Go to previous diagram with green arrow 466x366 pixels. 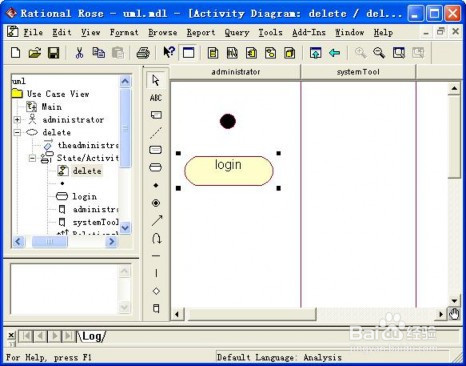(334, 53)
